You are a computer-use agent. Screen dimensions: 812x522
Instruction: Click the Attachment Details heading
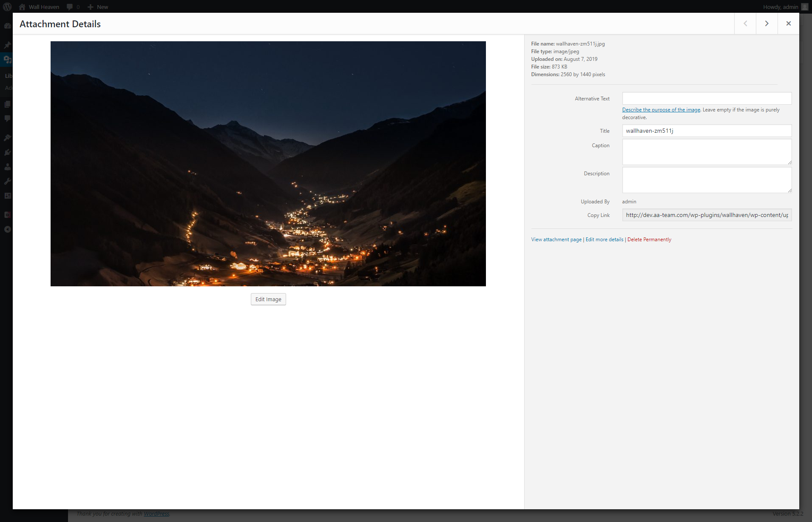[60, 24]
